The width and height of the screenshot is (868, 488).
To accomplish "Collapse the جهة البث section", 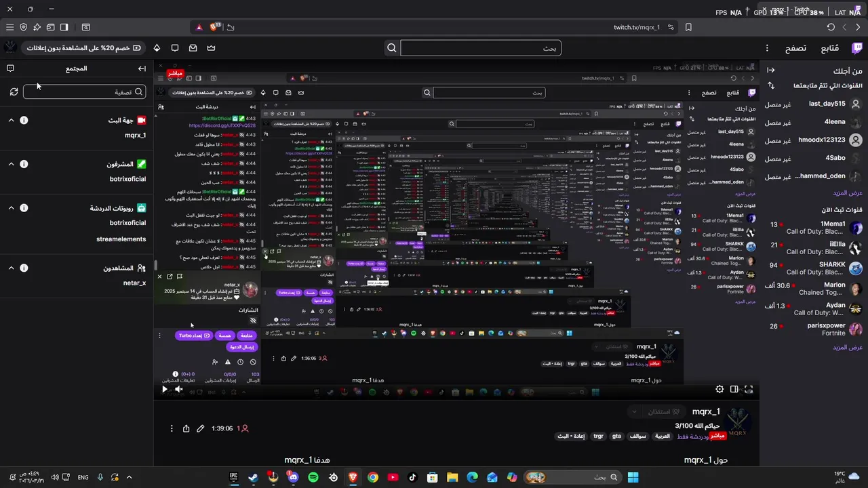I will click(x=11, y=120).
